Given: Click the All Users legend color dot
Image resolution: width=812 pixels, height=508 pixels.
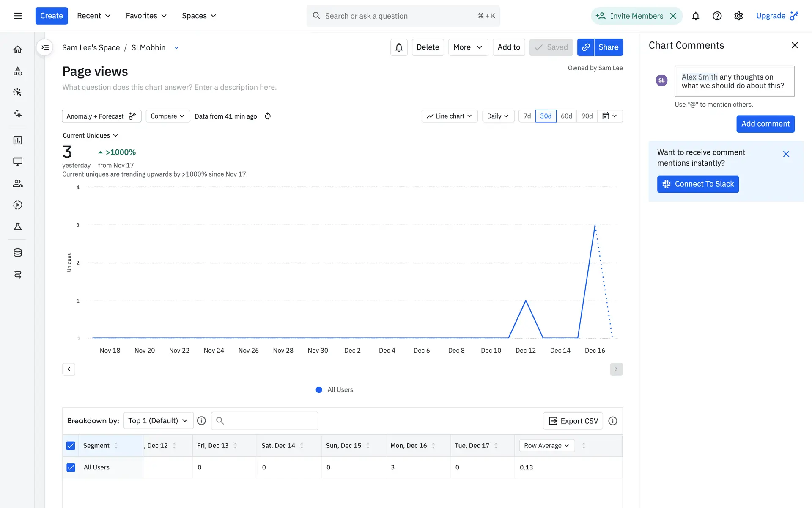Looking at the screenshot, I should [x=319, y=390].
